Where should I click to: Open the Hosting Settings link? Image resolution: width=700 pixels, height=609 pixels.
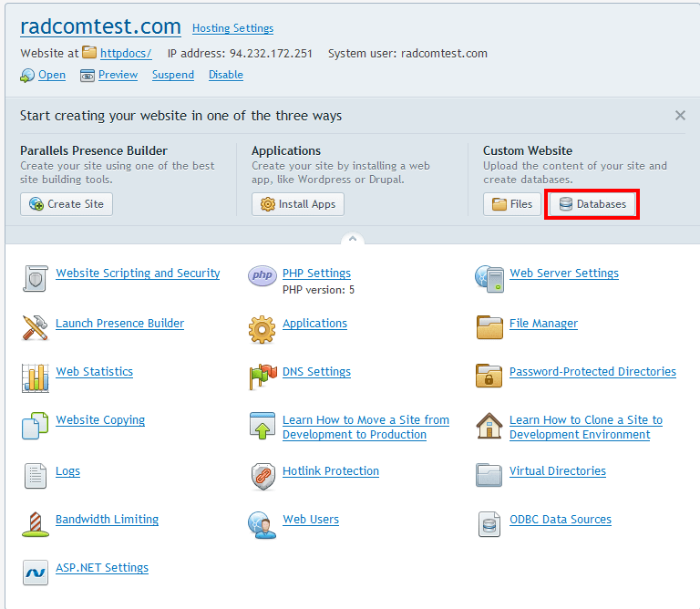click(232, 28)
